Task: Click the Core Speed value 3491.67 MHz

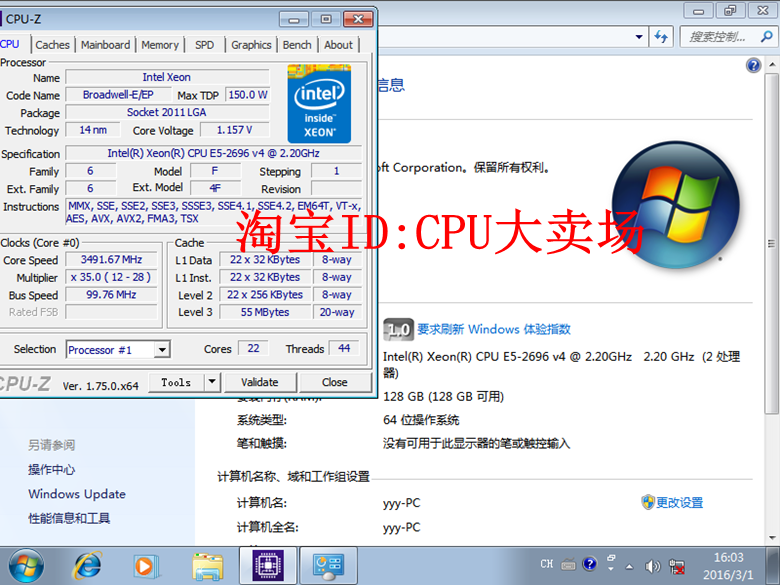Action: (x=111, y=260)
